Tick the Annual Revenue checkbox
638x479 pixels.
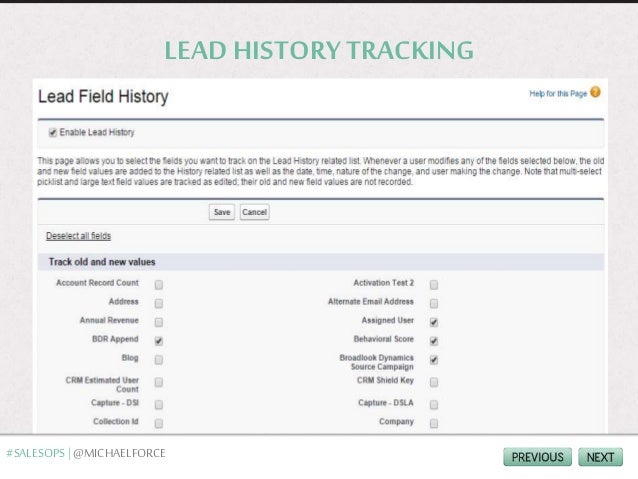pyautogui.click(x=159, y=322)
